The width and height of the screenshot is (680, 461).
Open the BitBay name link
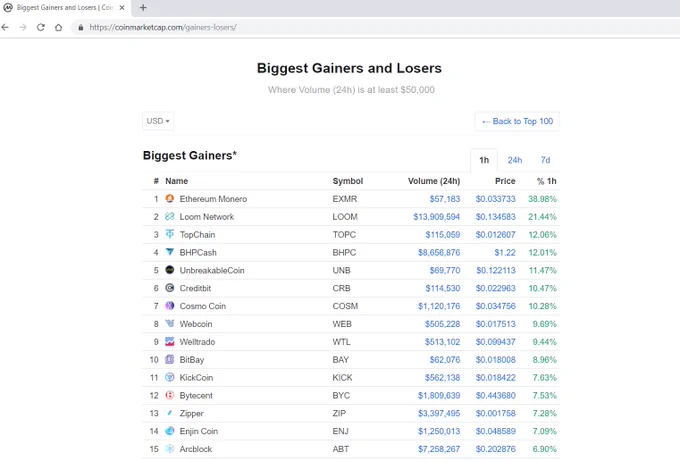(x=192, y=360)
